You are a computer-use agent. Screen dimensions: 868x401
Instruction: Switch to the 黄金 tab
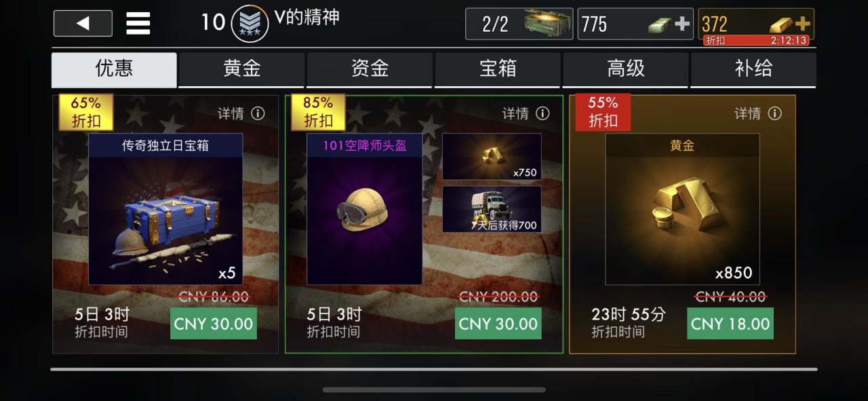(x=242, y=69)
